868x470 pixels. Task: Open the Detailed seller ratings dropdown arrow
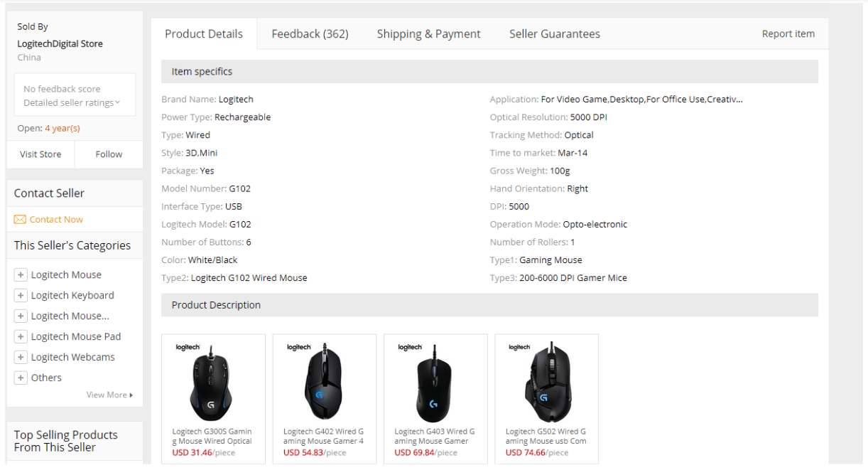117,102
